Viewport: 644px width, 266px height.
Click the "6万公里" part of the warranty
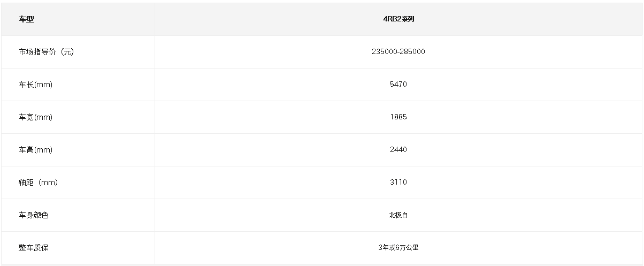(x=408, y=248)
